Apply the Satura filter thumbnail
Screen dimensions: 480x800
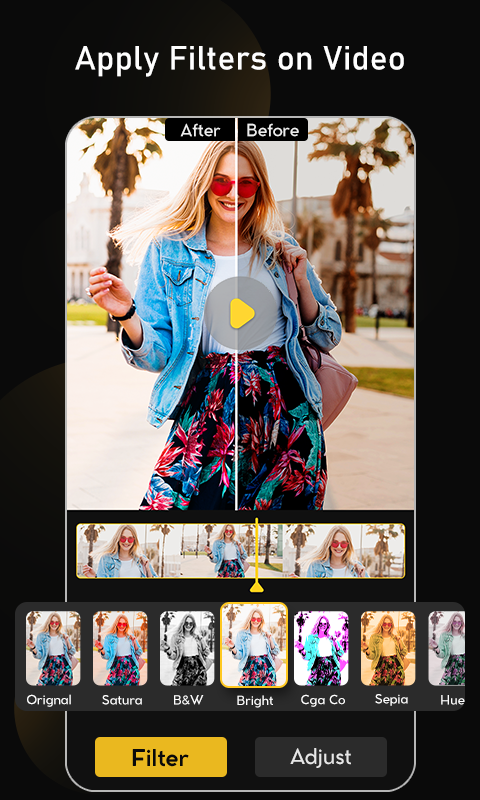point(120,648)
